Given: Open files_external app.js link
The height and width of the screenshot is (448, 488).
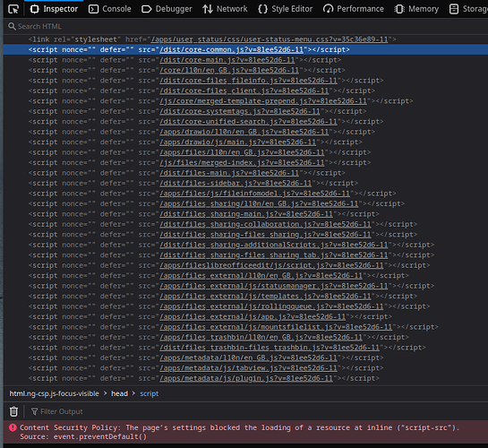Looking at the screenshot, I should click(253, 316).
